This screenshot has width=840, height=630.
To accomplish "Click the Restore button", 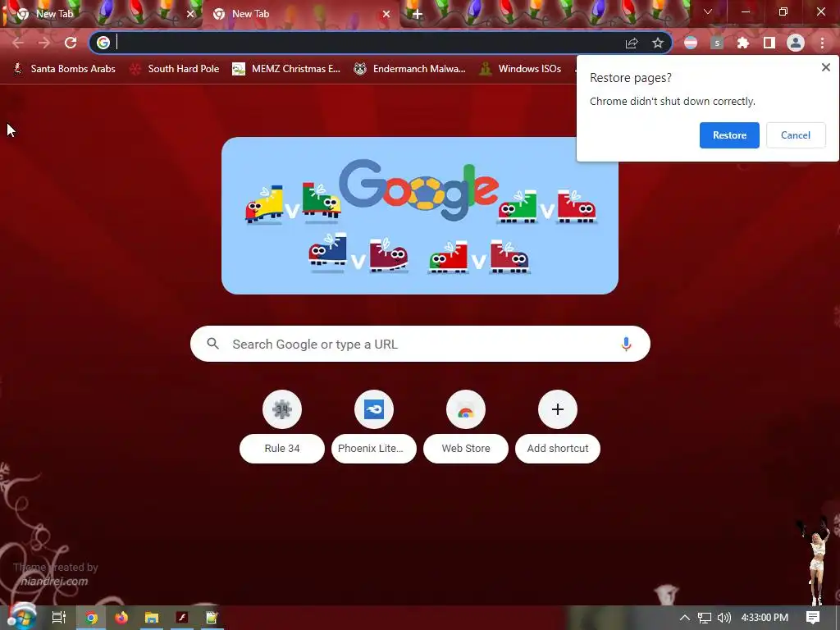I will point(729,135).
